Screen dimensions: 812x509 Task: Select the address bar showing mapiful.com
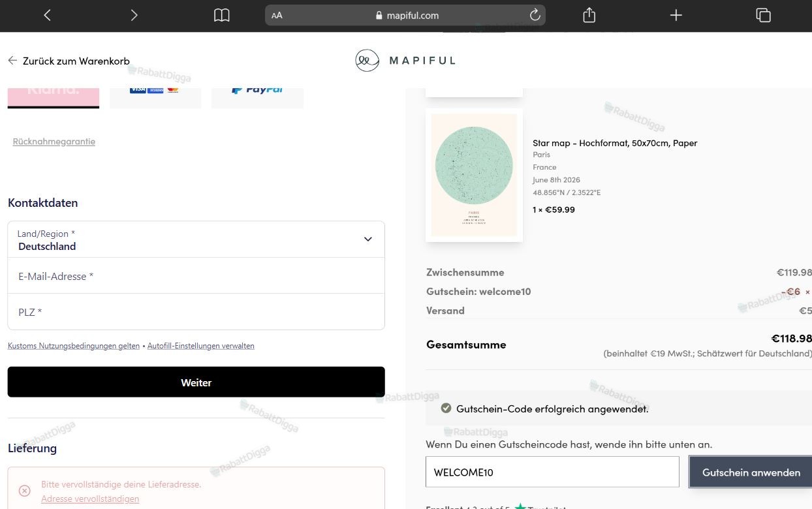[405, 15]
